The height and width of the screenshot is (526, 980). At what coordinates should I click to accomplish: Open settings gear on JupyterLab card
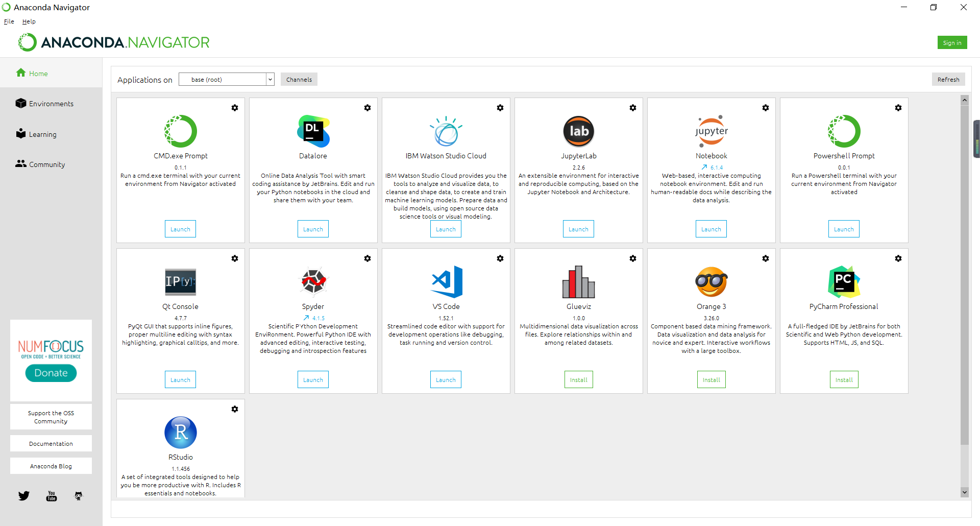[633, 108]
